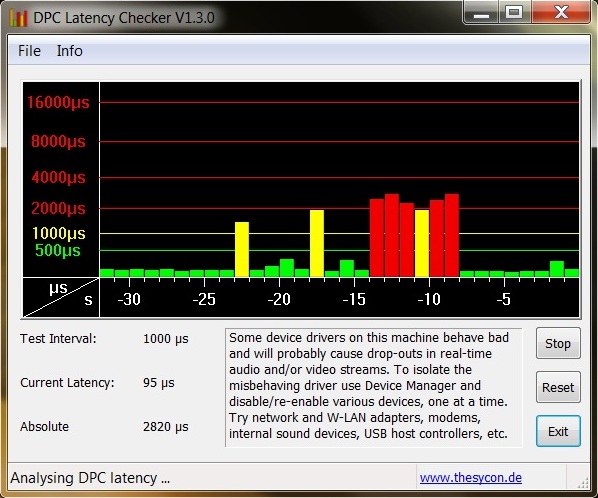This screenshot has height=498, width=598.
Task: Click the -15 time axis label
Action: 354,299
